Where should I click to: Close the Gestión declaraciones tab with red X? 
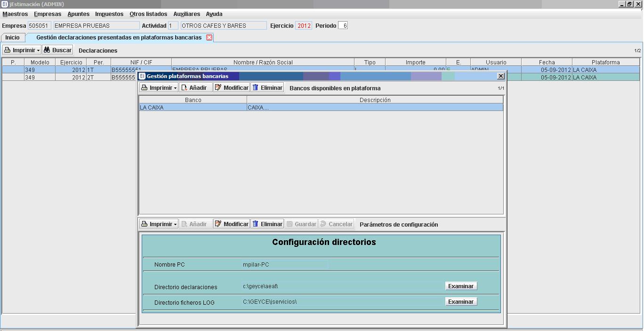209,38
